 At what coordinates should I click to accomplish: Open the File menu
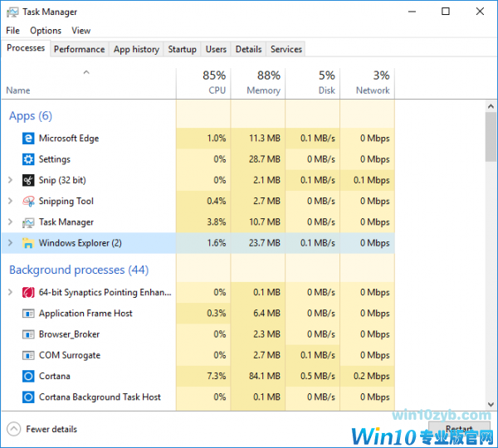click(12, 31)
